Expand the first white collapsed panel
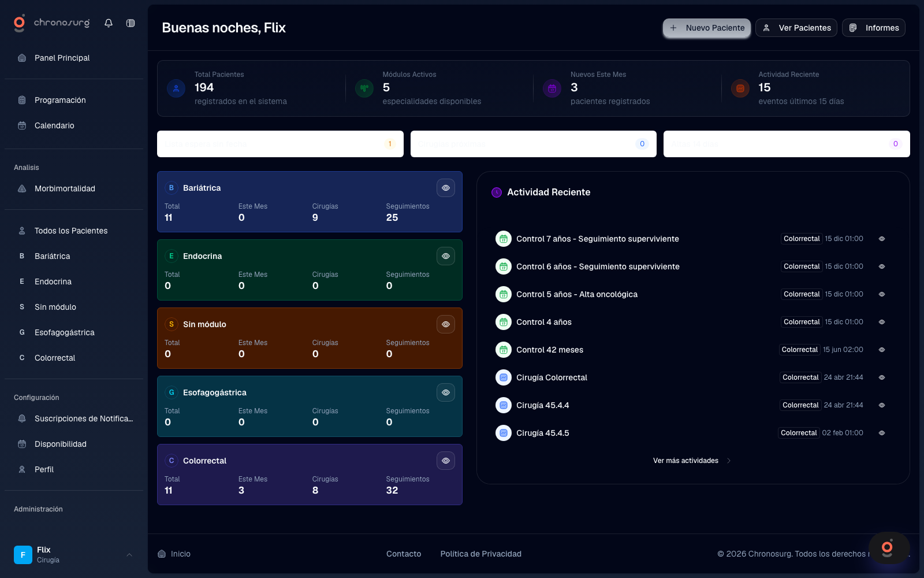 coord(280,144)
